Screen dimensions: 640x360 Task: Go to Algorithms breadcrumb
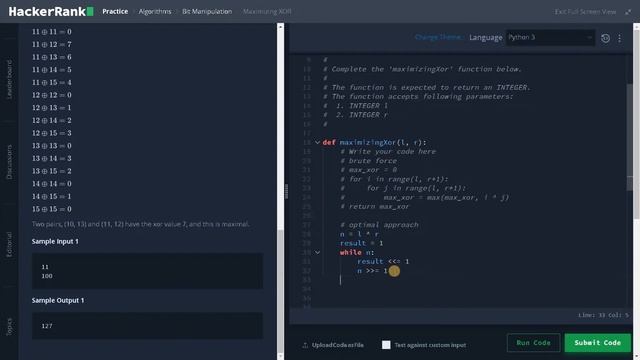tap(155, 11)
